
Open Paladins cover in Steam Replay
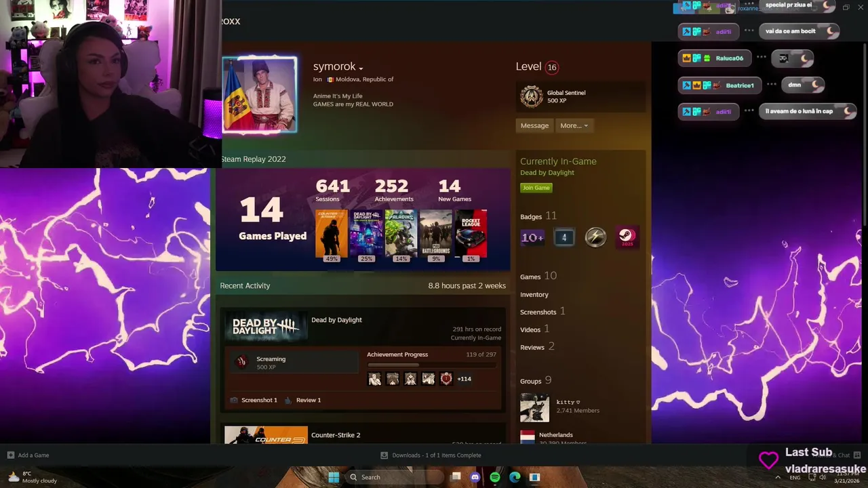[x=401, y=234]
